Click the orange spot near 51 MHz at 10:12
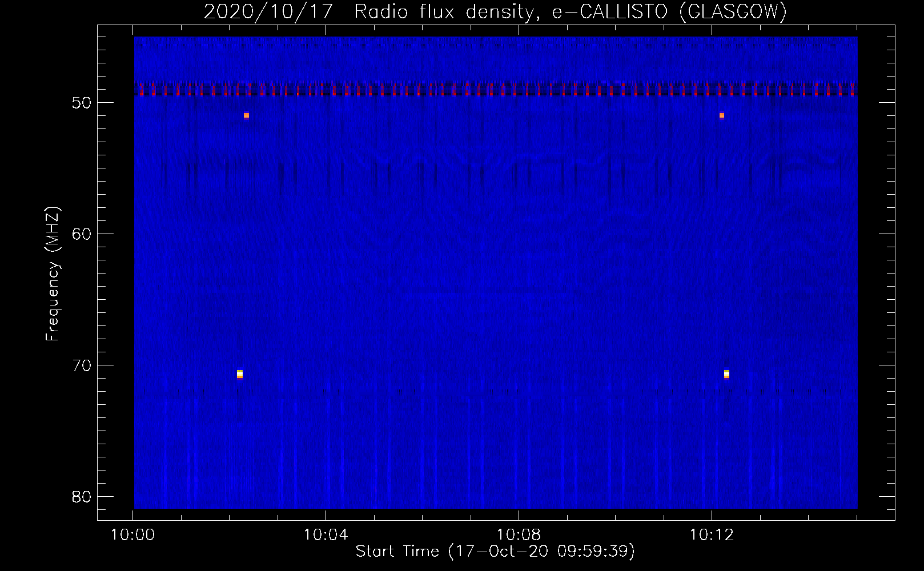The width and height of the screenshot is (924, 571). point(722,115)
